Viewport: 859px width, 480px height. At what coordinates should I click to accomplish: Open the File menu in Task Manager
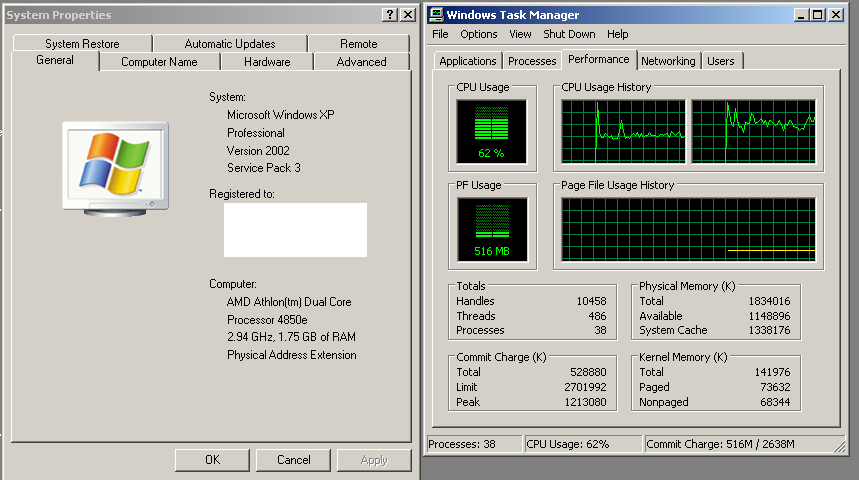[440, 34]
